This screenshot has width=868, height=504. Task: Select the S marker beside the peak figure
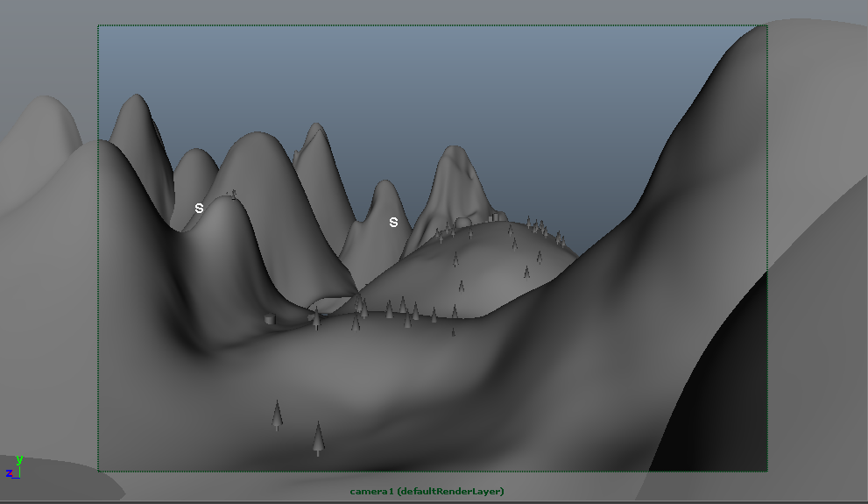point(200,209)
